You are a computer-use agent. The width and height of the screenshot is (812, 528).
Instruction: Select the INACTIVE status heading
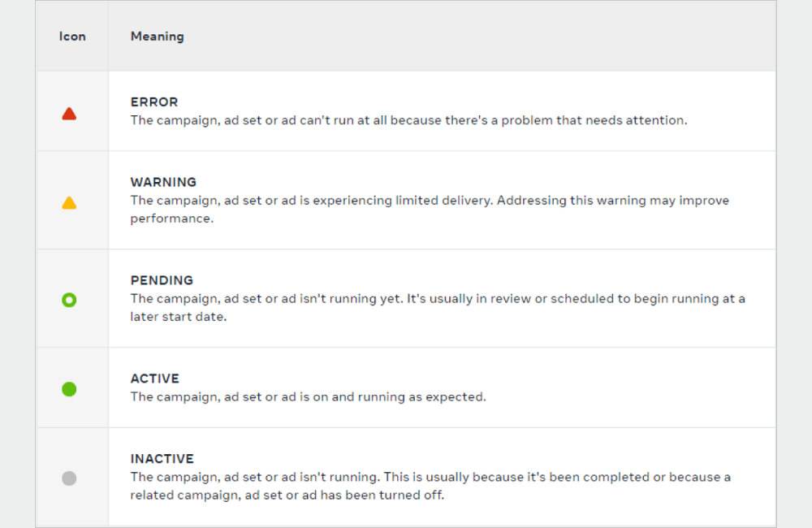pos(162,459)
